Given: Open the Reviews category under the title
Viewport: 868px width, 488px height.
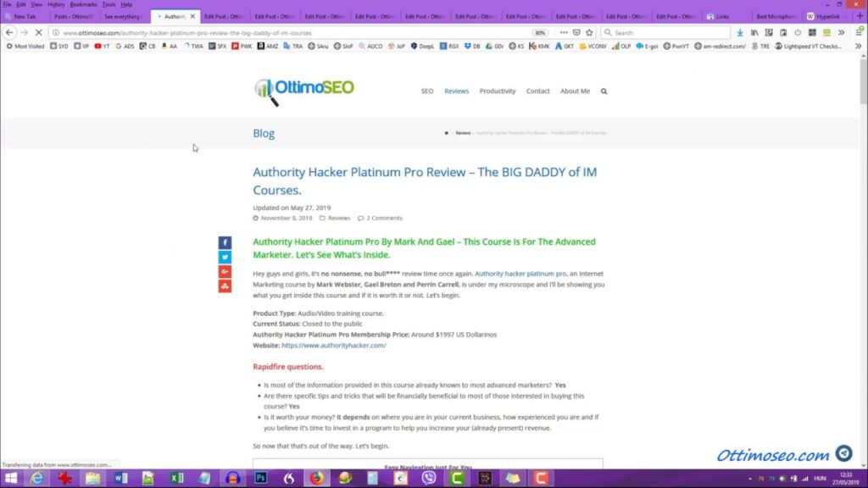Looking at the screenshot, I should 339,218.
